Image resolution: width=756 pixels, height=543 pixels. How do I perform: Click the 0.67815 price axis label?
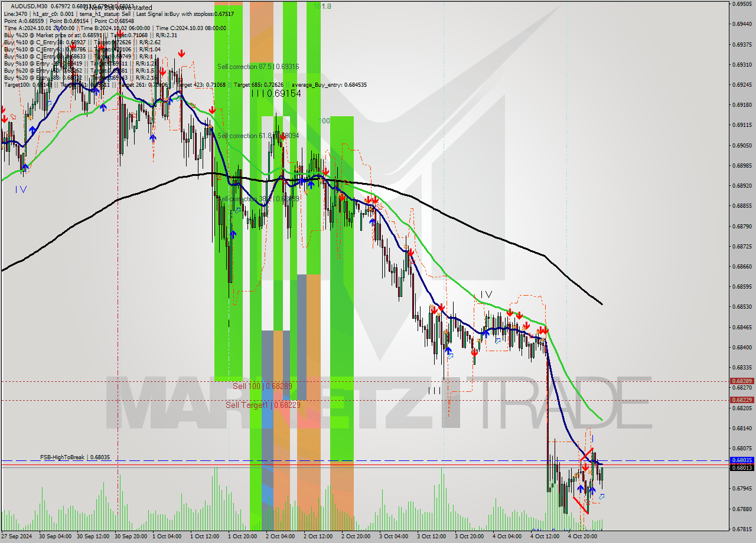coord(742,529)
